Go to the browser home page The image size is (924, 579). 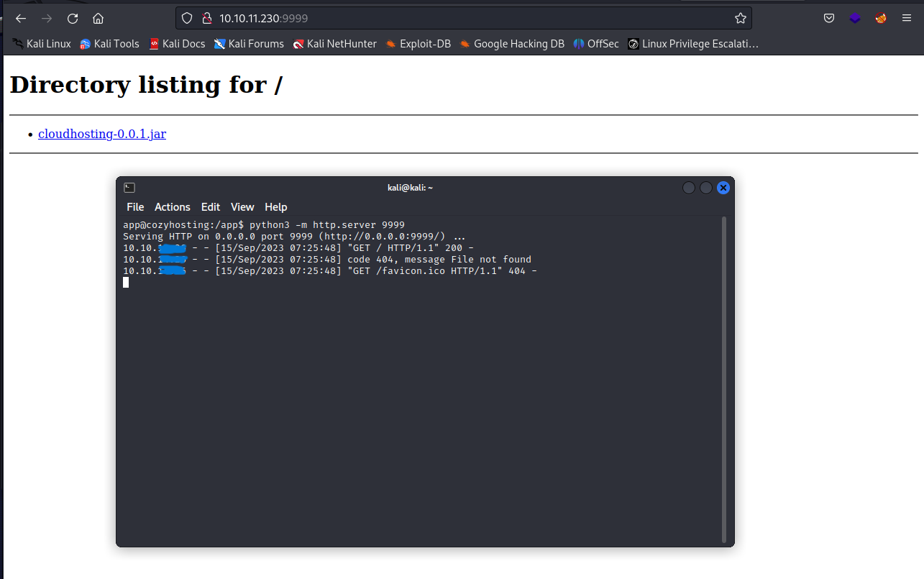click(x=99, y=18)
